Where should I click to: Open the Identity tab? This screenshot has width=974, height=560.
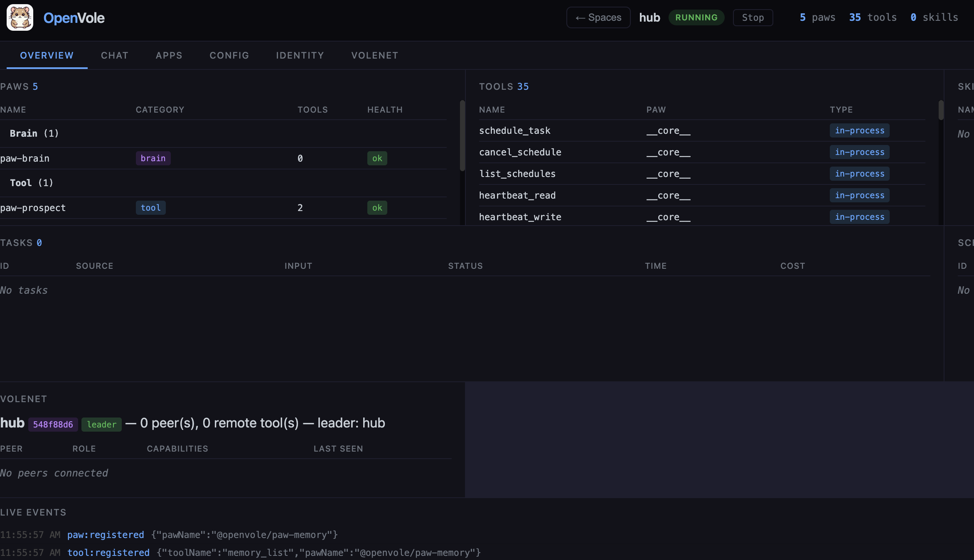coord(300,55)
